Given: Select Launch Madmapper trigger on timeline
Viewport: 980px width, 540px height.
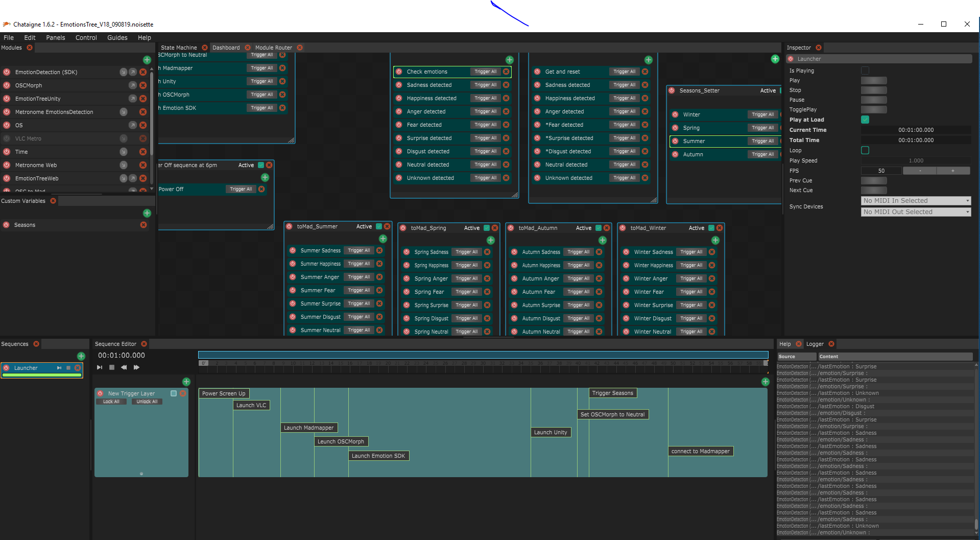Looking at the screenshot, I should coord(308,428).
